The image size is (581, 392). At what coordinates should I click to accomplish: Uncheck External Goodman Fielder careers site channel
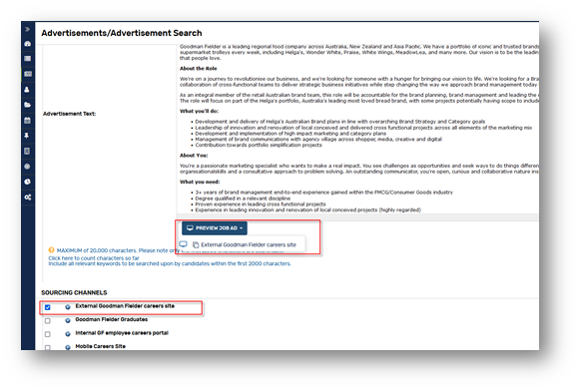pyautogui.click(x=48, y=307)
